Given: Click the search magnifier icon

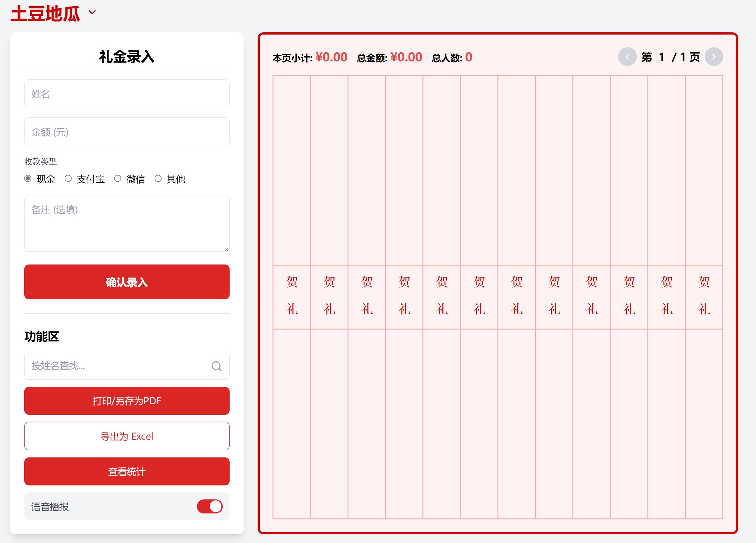Looking at the screenshot, I should tap(216, 366).
